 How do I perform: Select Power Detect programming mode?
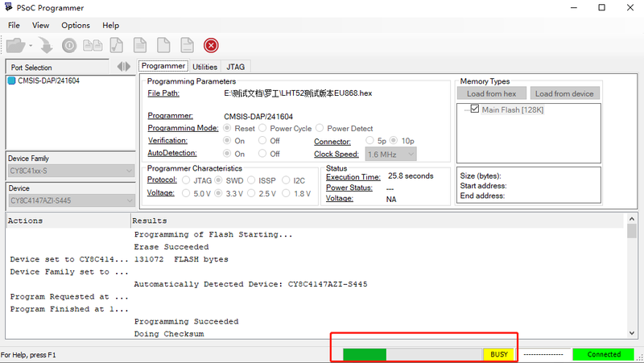pos(320,128)
